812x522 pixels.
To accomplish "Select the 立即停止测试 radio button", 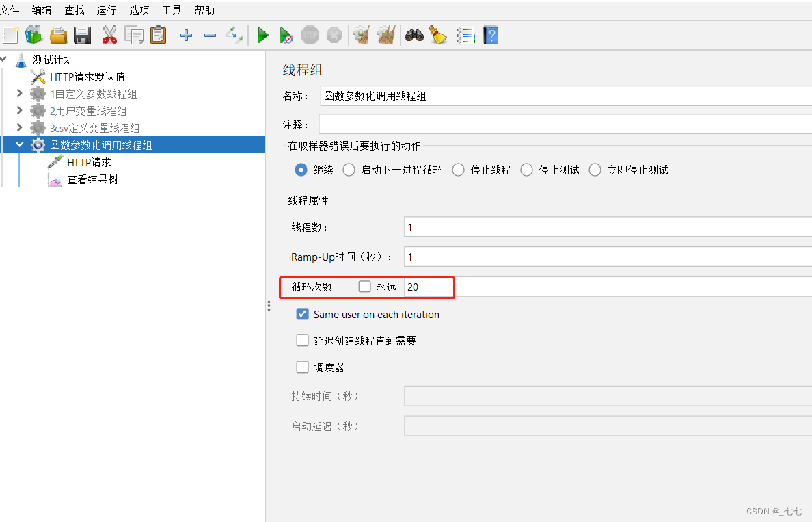I will click(595, 170).
